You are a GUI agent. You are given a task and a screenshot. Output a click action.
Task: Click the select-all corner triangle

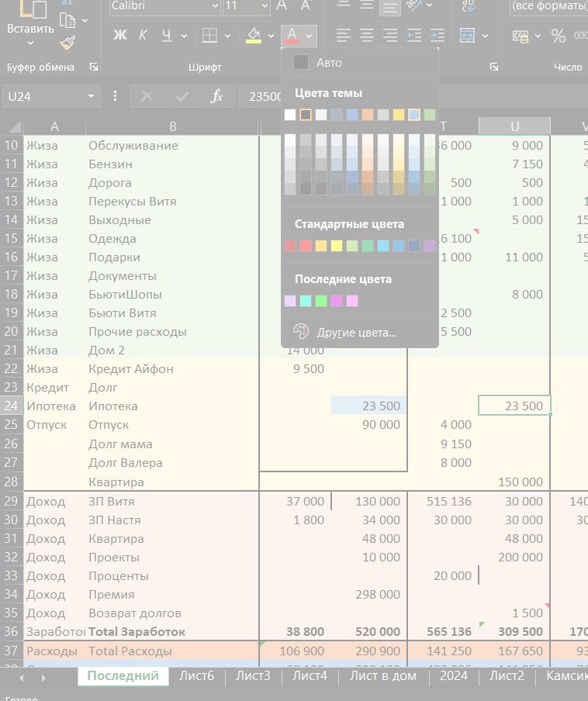coord(15,127)
